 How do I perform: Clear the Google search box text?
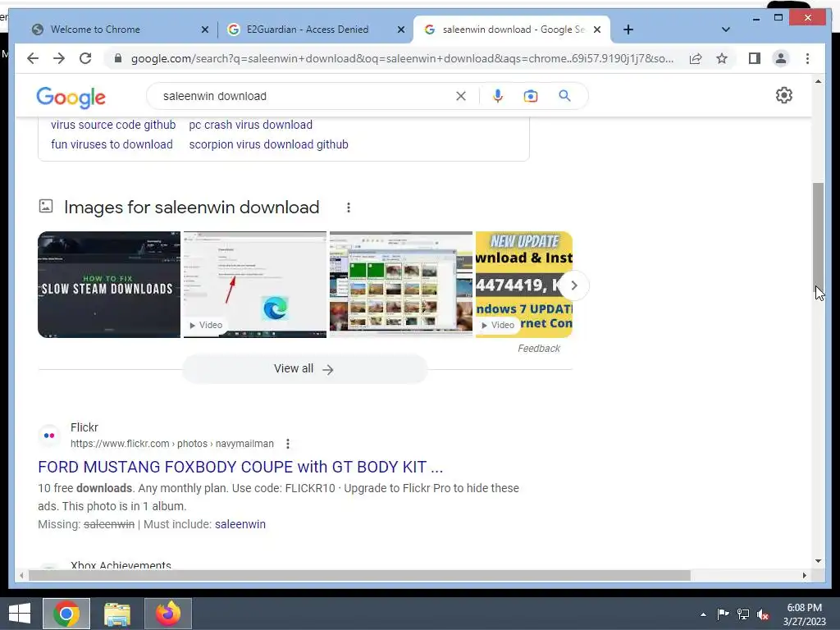point(461,96)
